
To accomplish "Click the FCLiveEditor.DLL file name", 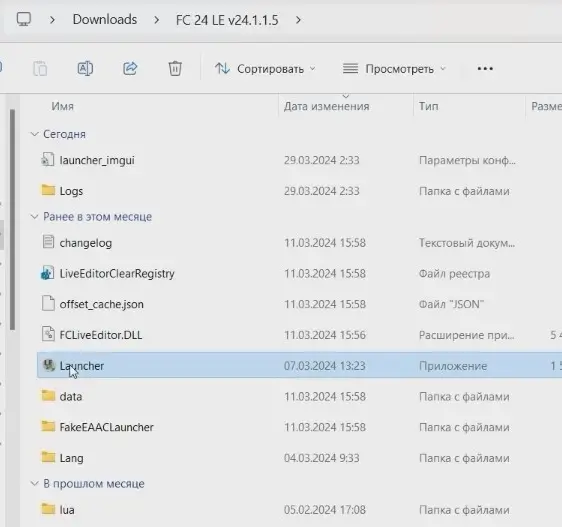I will coord(101,335).
